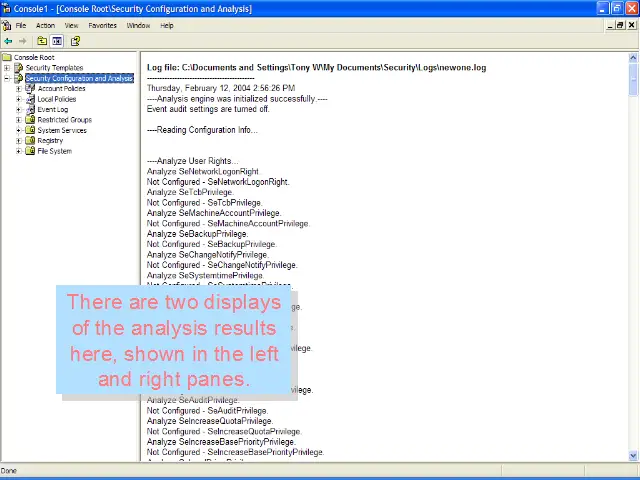Image resolution: width=640 pixels, height=480 pixels.
Task: Click the Help toolbar icon
Action: pos(75,41)
